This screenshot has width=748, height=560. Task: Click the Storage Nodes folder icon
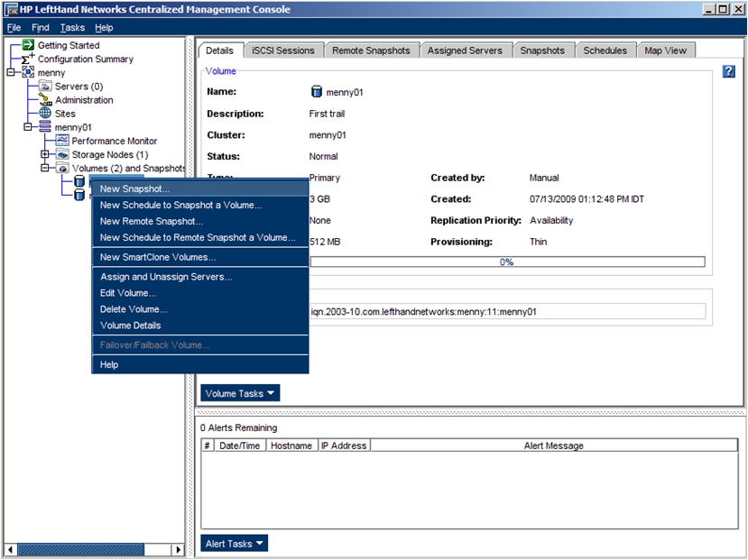(62, 154)
